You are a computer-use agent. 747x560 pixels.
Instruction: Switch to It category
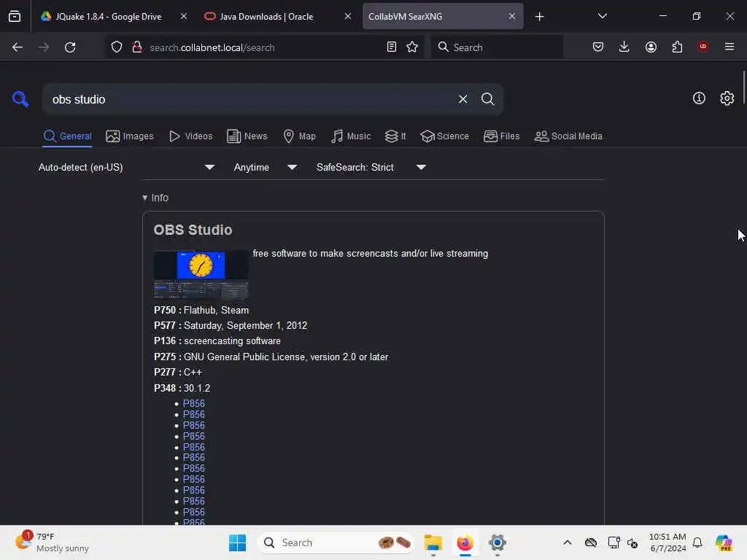point(395,136)
